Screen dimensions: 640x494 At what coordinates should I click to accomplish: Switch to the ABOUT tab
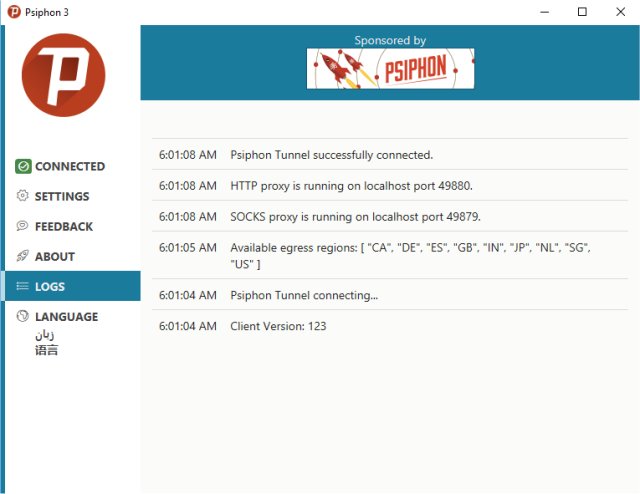pyautogui.click(x=73, y=256)
